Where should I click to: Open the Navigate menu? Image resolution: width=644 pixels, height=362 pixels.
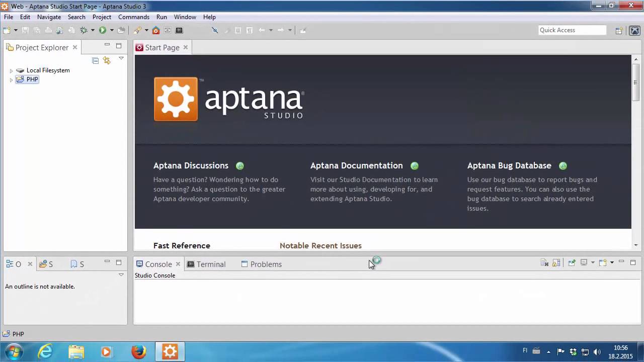click(49, 17)
